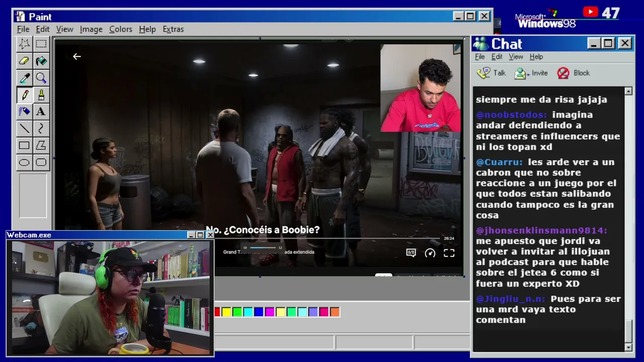This screenshot has width=644, height=362.
Task: Click the Chat scrollbar up arrow
Action: (628, 91)
